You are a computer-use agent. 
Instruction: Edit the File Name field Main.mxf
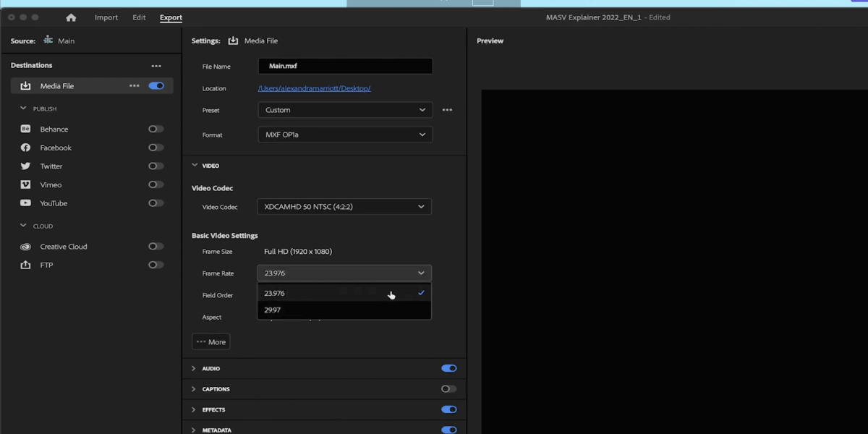345,66
